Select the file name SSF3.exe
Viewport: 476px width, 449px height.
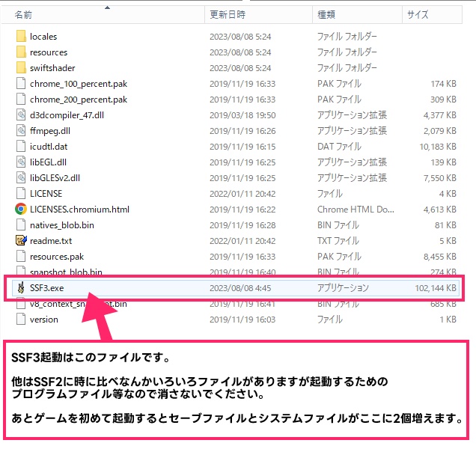pos(46,288)
